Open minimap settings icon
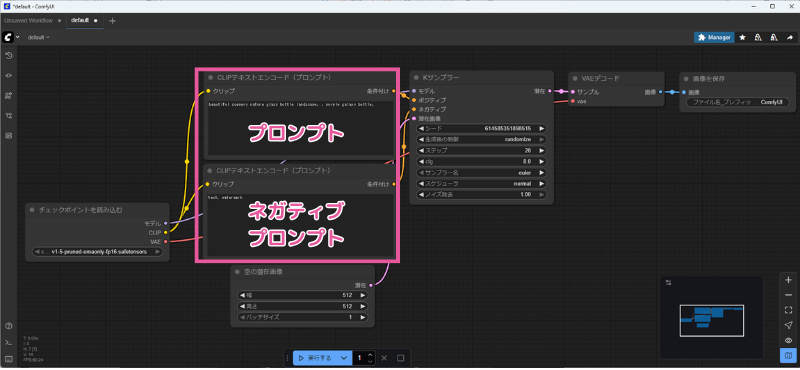 click(669, 283)
